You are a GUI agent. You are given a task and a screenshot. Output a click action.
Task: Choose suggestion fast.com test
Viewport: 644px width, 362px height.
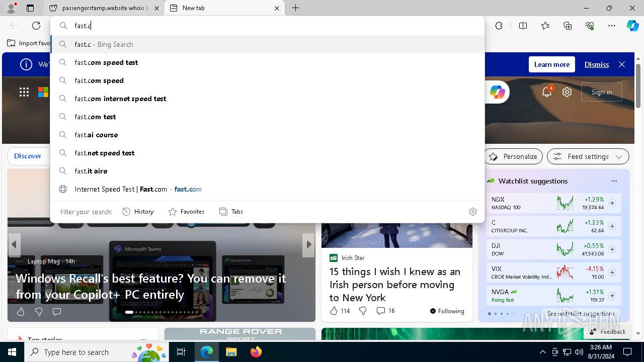(x=267, y=117)
